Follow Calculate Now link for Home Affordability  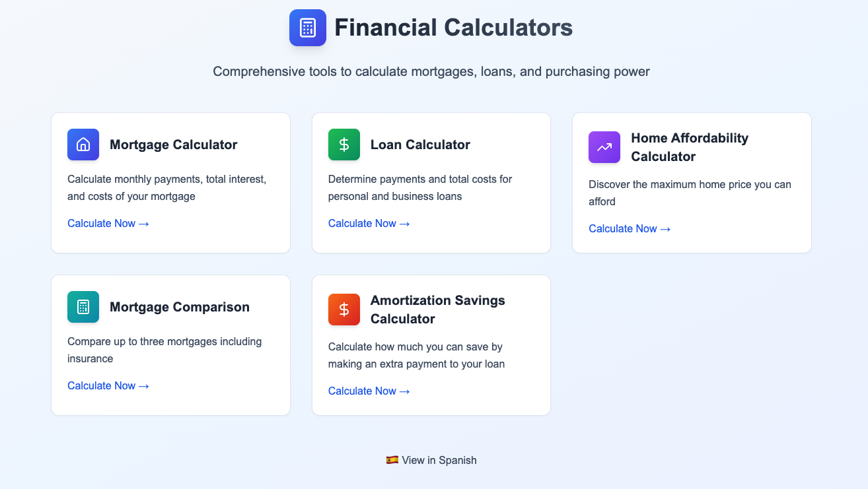(630, 228)
